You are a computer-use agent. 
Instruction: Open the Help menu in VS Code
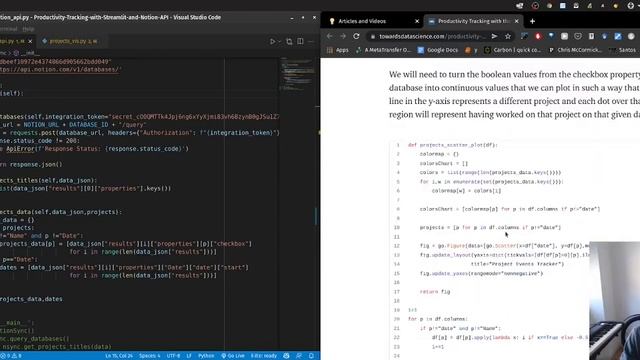point(28,29)
